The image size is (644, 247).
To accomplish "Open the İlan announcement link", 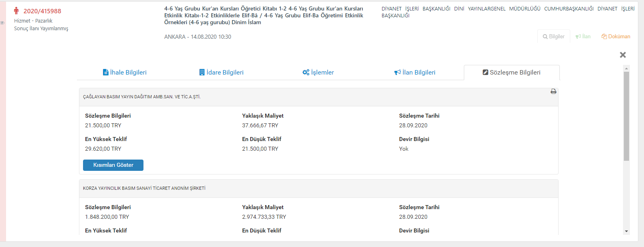I will 583,37.
